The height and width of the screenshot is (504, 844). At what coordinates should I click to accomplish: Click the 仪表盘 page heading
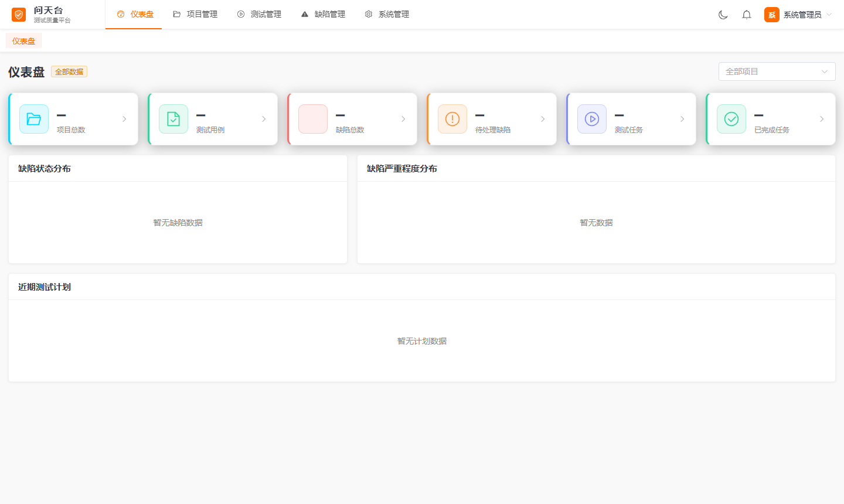[x=26, y=72]
